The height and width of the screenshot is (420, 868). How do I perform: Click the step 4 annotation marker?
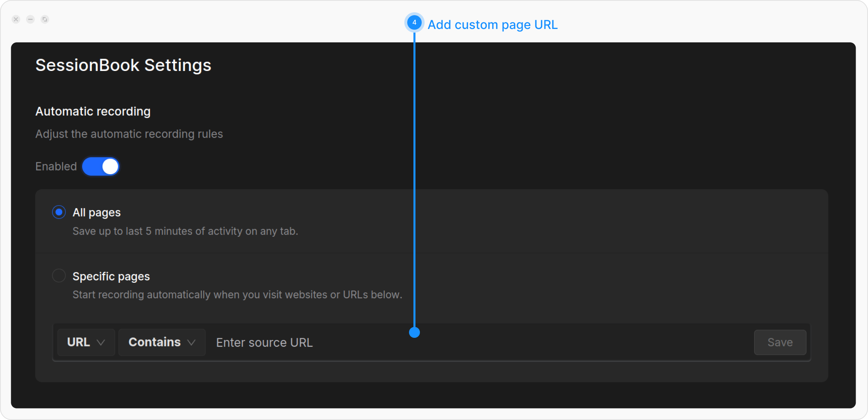point(414,22)
